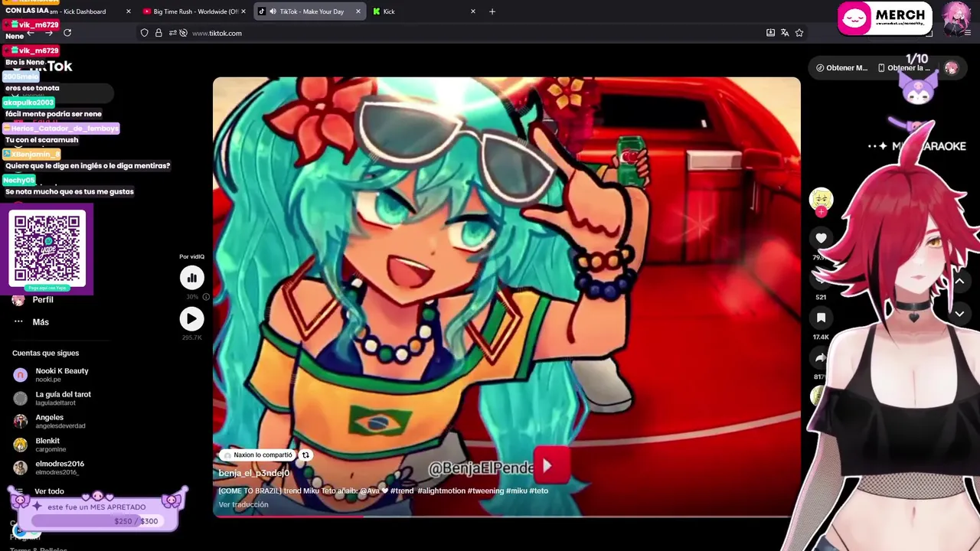Open the benja_el_p3ndej0 username
Screen dimensions: 980x551
click(254, 473)
